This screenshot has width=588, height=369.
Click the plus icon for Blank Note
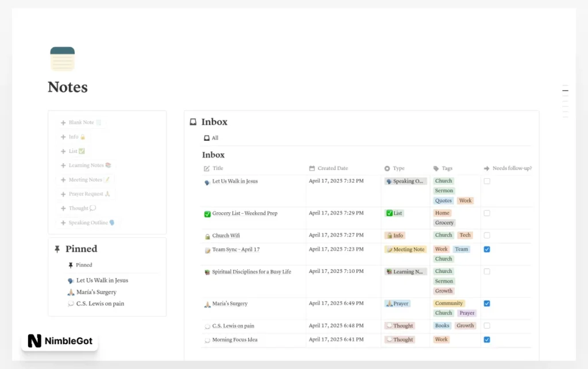click(63, 123)
